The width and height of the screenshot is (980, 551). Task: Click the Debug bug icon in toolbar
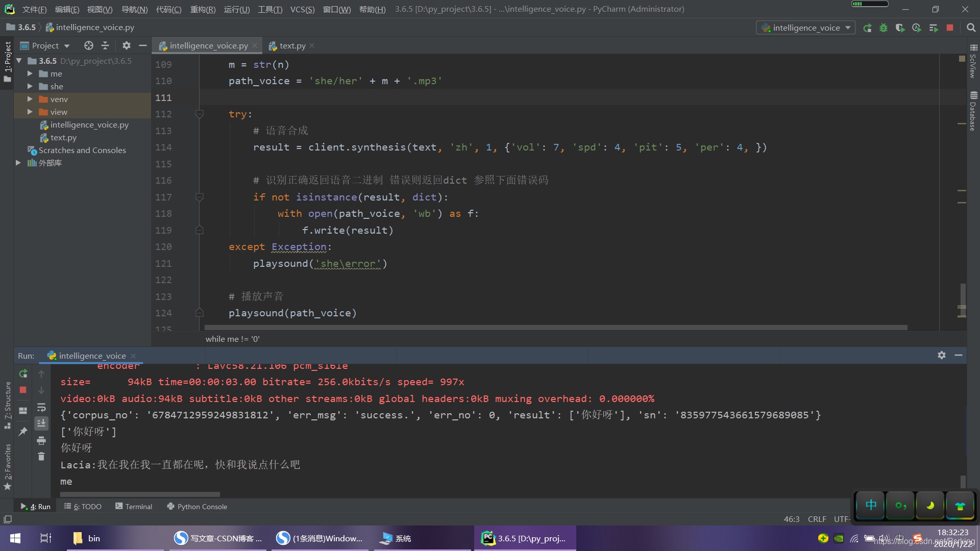coord(884,28)
